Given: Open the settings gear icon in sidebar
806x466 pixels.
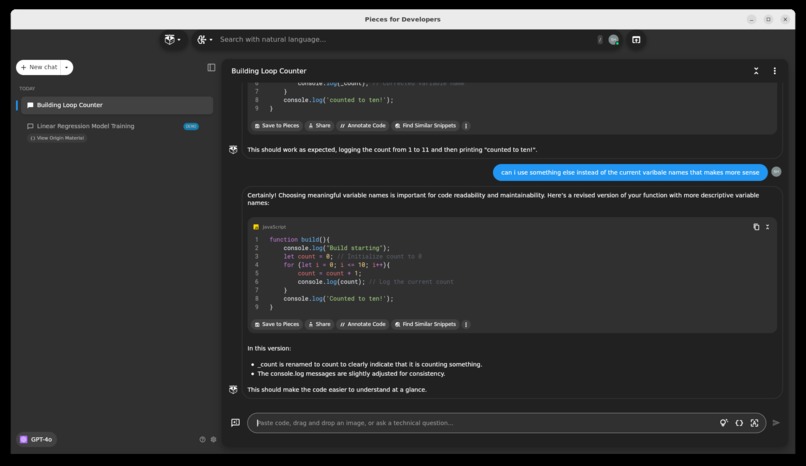Looking at the screenshot, I should pos(213,439).
